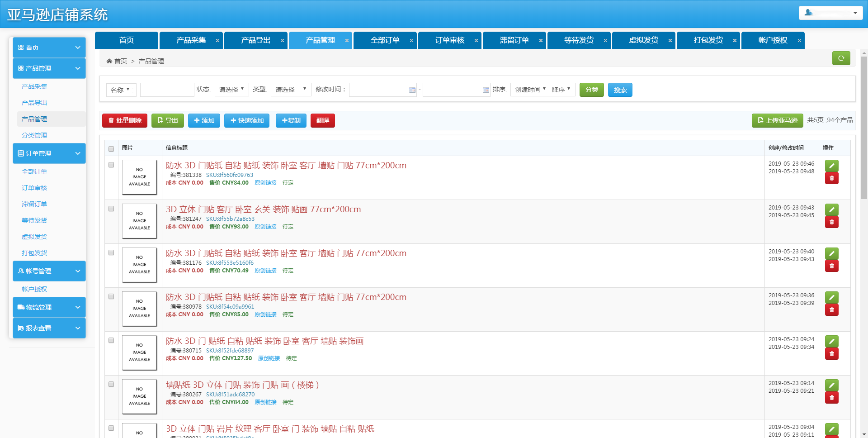
Task: Check the box for product 381176
Action: (x=111, y=252)
